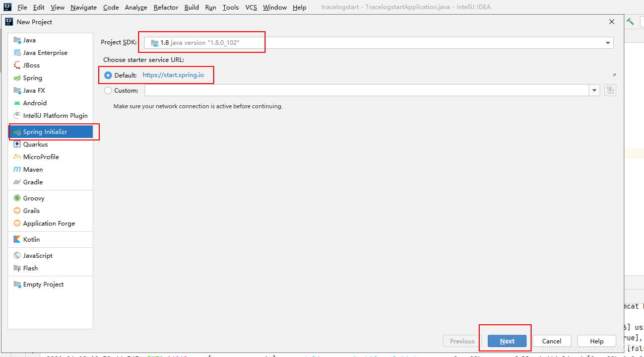Select Grails project type

50,210
